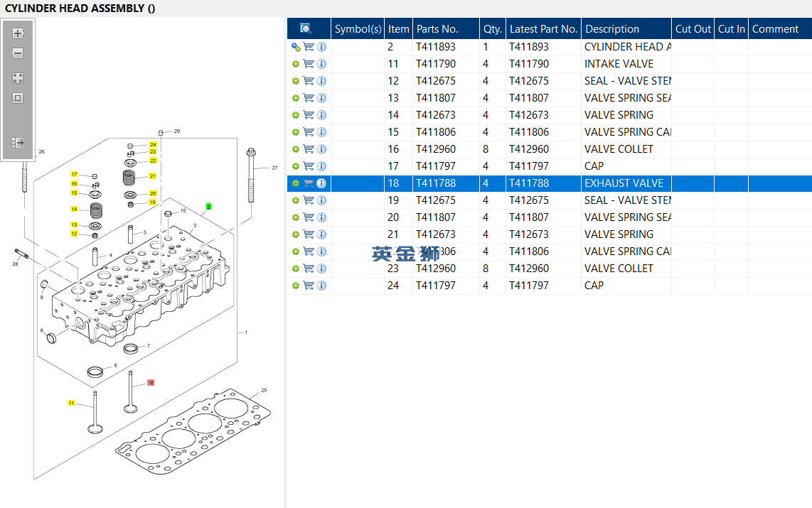This screenshot has height=508, width=812.
Task: Click the red callout 18 on diagram
Action: point(150,383)
